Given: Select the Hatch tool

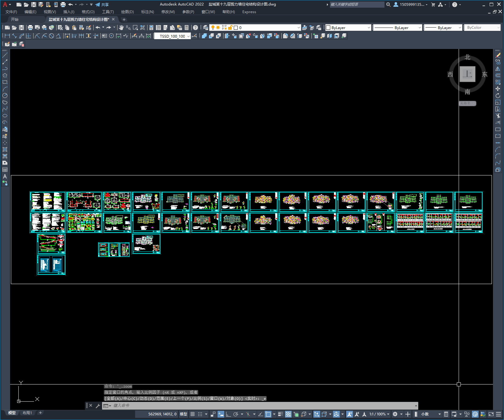Looking at the screenshot, I should (x=5, y=149).
